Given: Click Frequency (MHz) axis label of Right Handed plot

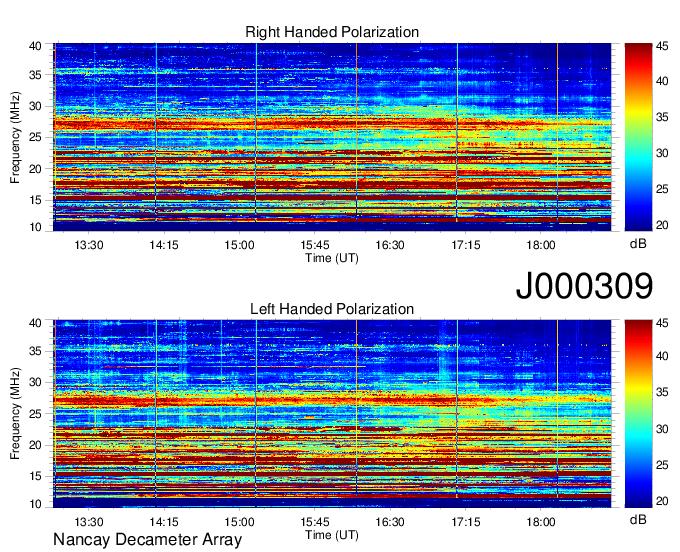Looking at the screenshot, I should (15, 137).
